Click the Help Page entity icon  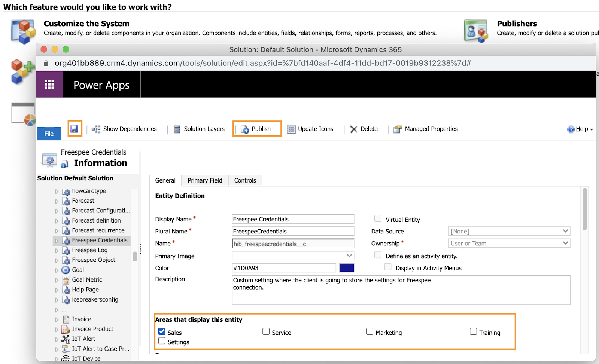pos(66,290)
